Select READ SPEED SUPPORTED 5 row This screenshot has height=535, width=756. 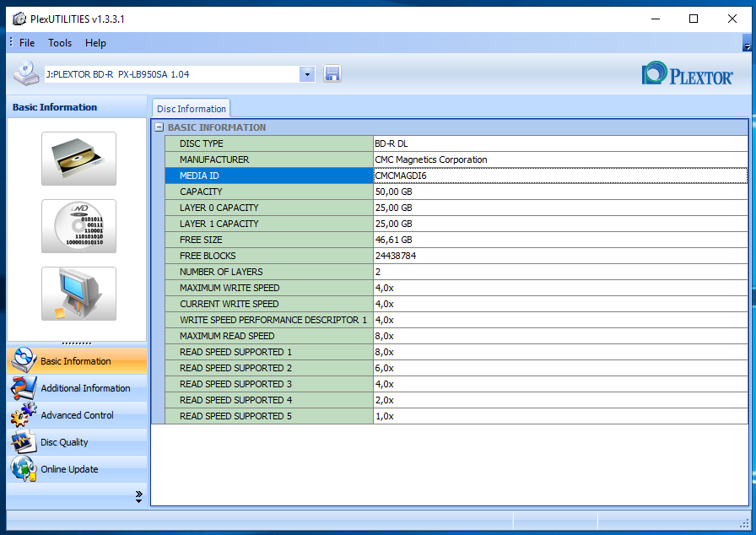(x=456, y=416)
